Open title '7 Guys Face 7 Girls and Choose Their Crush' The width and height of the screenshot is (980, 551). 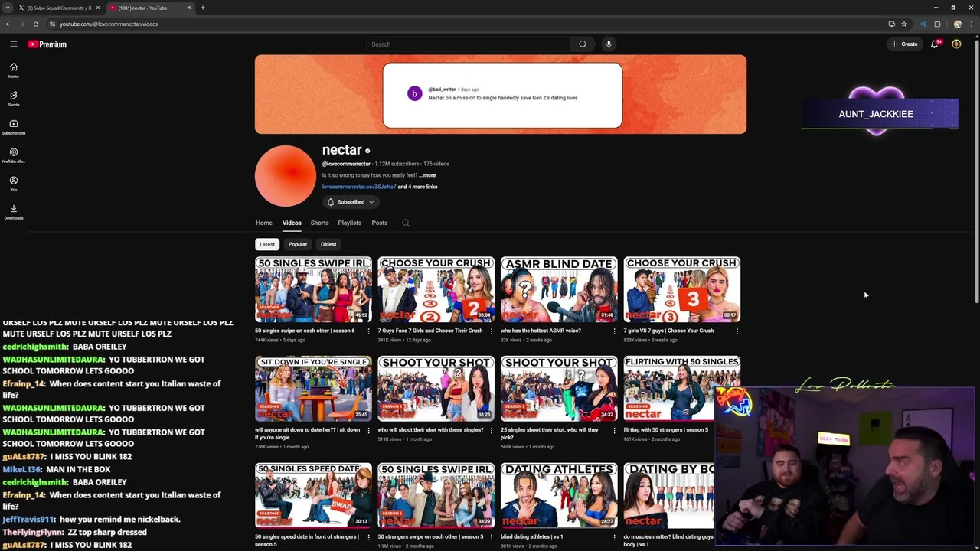(x=430, y=331)
